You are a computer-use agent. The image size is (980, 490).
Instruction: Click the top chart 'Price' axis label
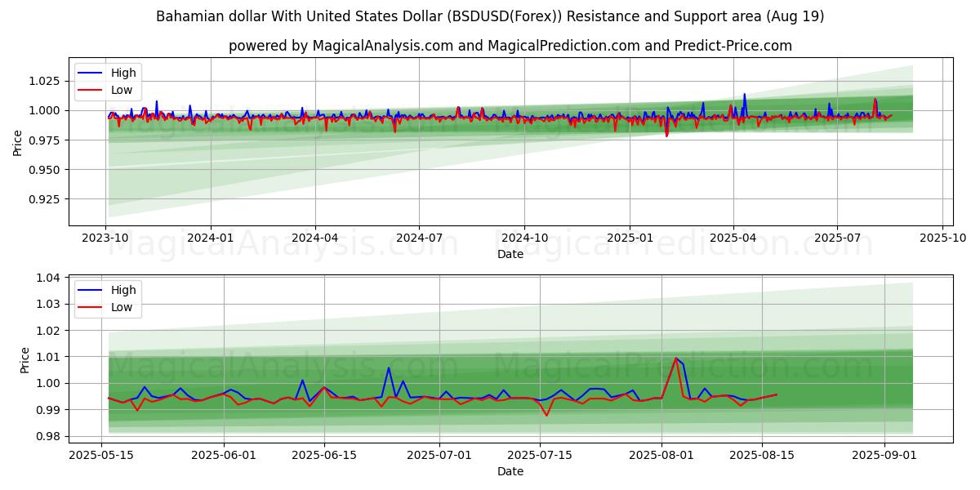click(x=18, y=142)
